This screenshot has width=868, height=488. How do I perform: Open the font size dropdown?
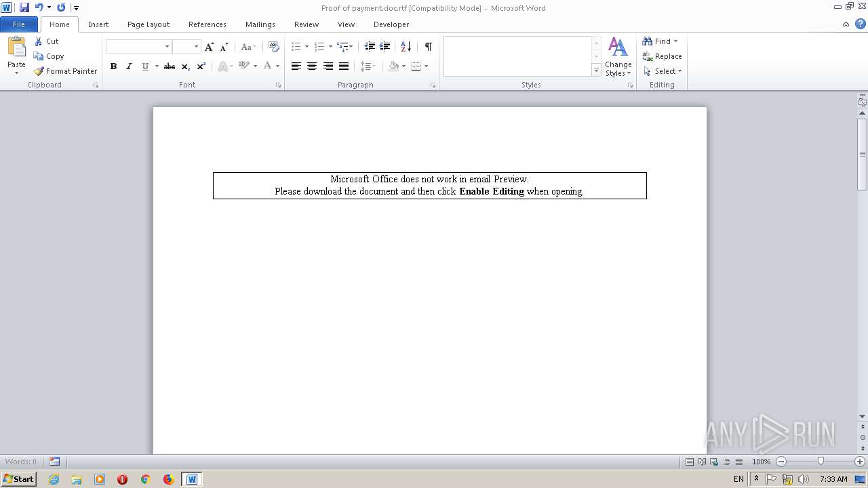(196, 47)
